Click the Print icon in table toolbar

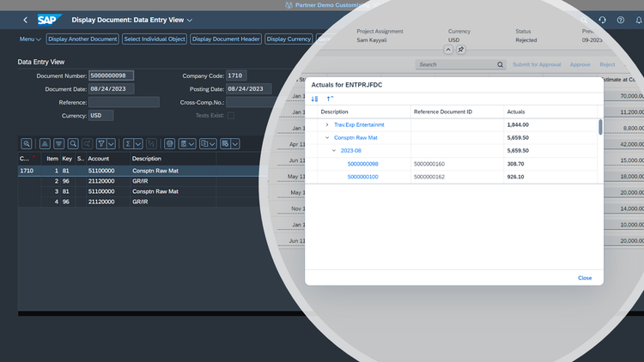coord(170,143)
